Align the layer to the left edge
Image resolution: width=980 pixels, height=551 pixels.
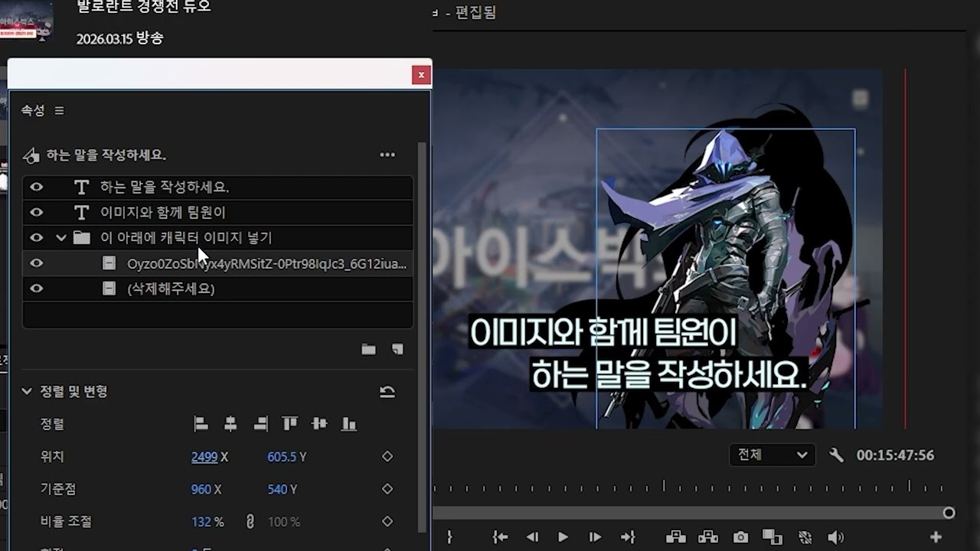(x=201, y=424)
